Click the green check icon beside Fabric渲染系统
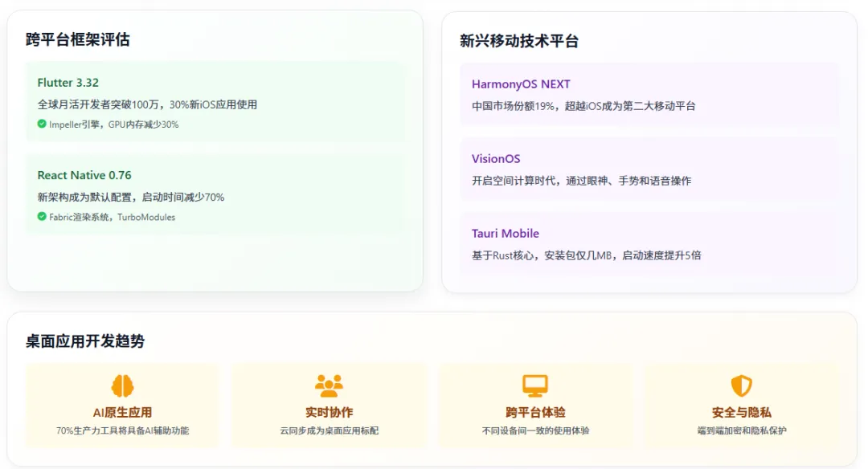868x469 pixels. pyautogui.click(x=42, y=217)
